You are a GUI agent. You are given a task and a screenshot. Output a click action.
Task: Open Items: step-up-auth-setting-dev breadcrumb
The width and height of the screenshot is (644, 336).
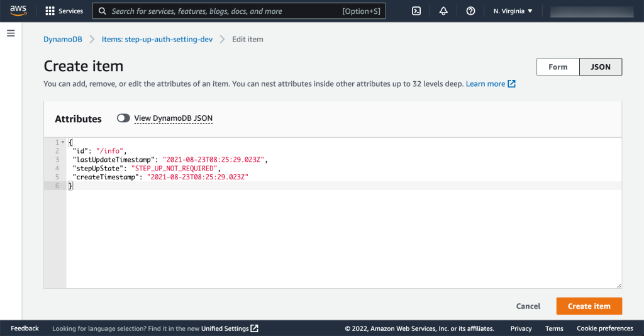pyautogui.click(x=157, y=40)
